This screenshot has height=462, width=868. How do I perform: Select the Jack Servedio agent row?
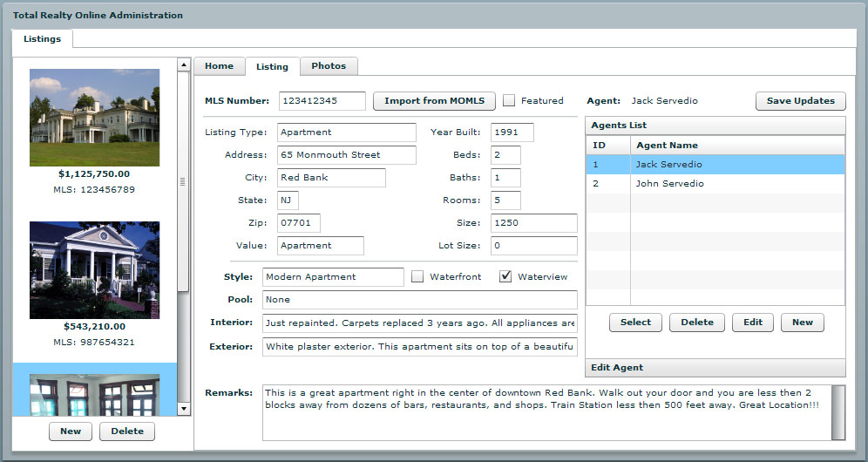tap(715, 165)
